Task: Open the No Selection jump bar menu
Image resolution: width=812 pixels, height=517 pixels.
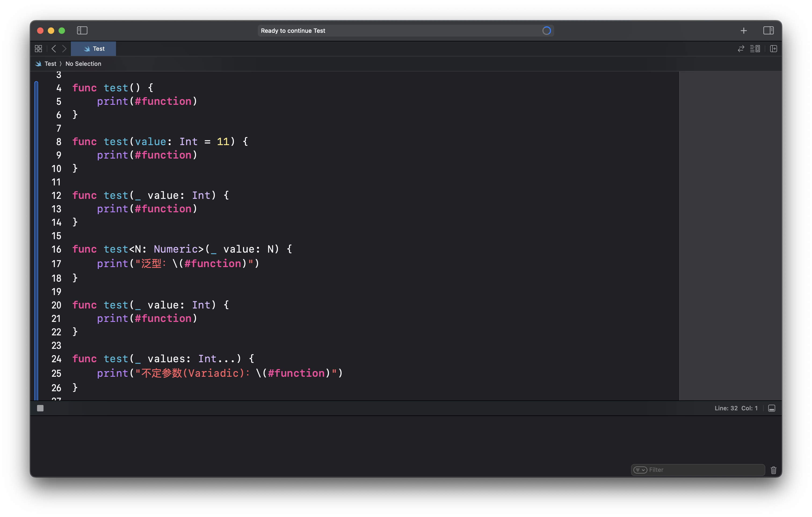Action: pos(83,64)
